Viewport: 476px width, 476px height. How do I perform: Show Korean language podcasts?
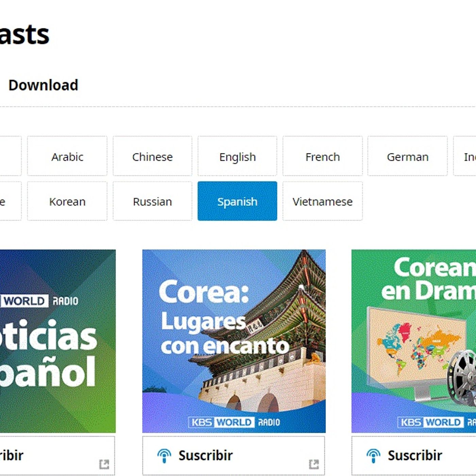(x=67, y=201)
